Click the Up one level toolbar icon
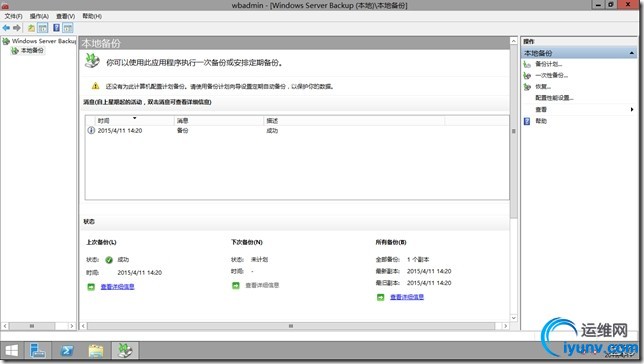This screenshot has height=364, width=644. pos(31,28)
